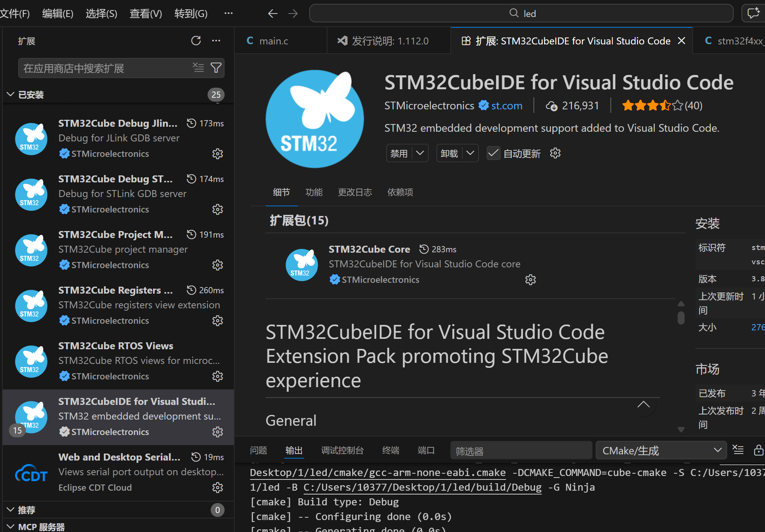
Task: Clear extension search results icon
Action: (x=198, y=68)
